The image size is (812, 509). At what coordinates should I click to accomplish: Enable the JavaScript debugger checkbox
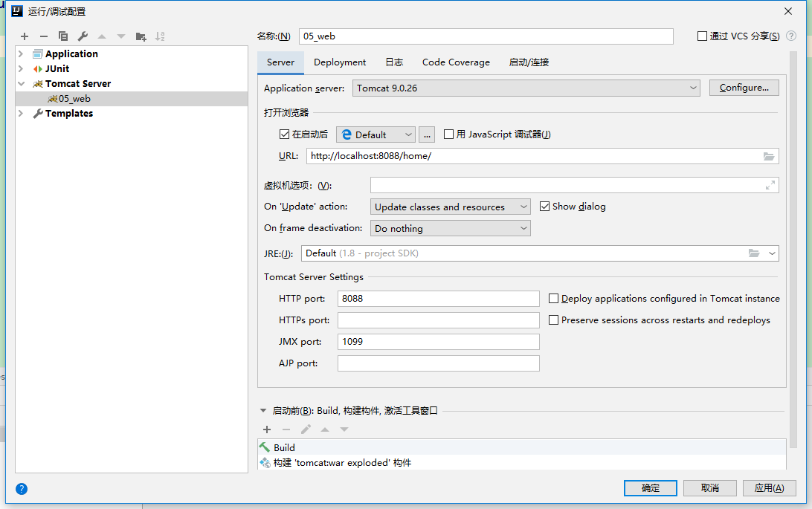coord(449,134)
